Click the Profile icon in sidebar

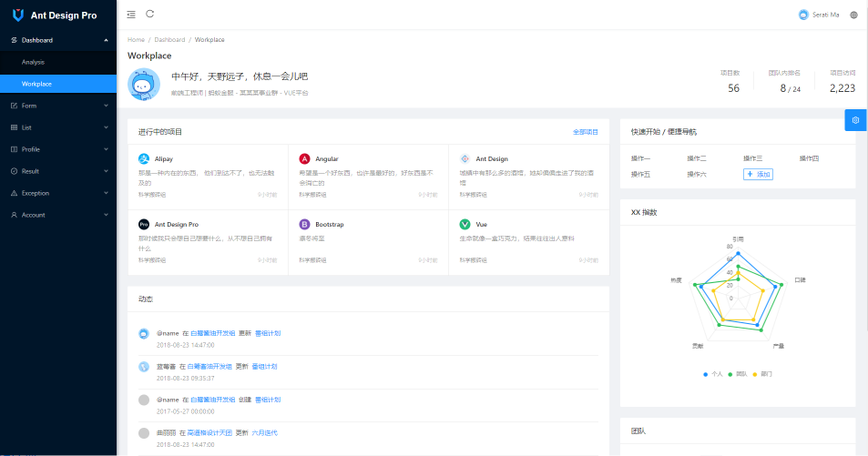14,149
